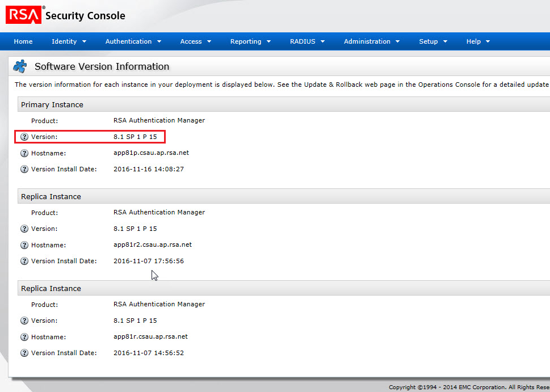The image size is (550, 392).
Task: Open the Administration menu
Action: [371, 41]
